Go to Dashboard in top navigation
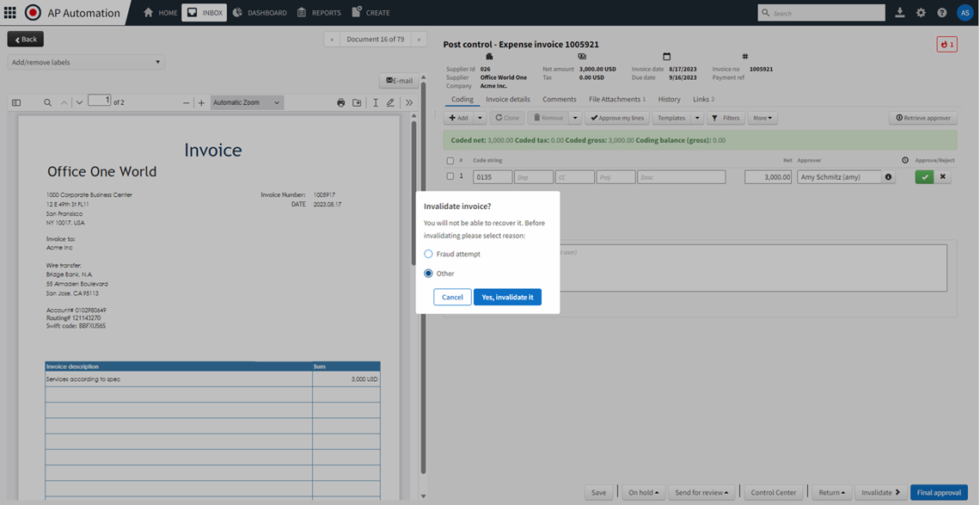Screen dimensions: 980x505 pyautogui.click(x=260, y=13)
